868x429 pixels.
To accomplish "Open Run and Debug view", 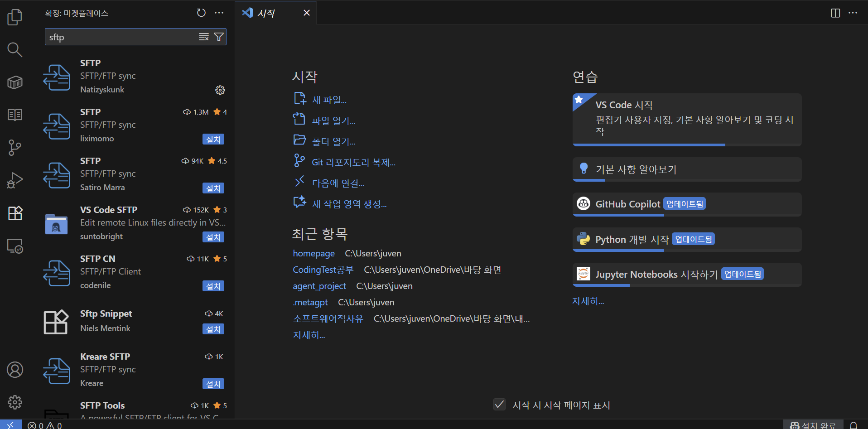I will (x=15, y=180).
